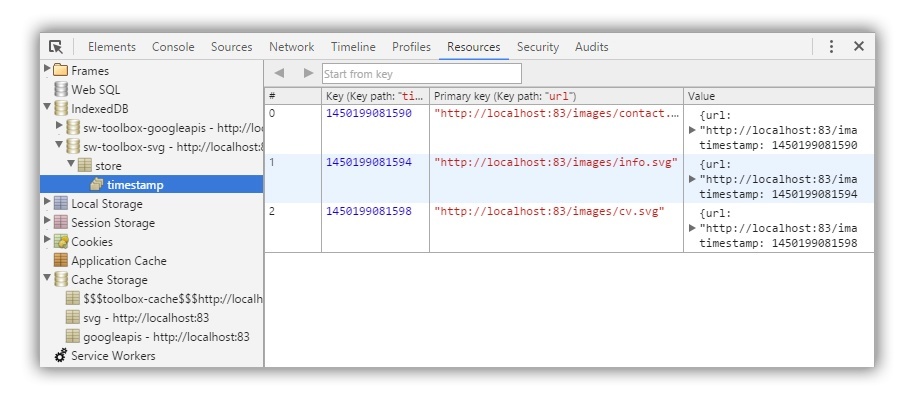Close the DevTools panel

click(x=858, y=46)
